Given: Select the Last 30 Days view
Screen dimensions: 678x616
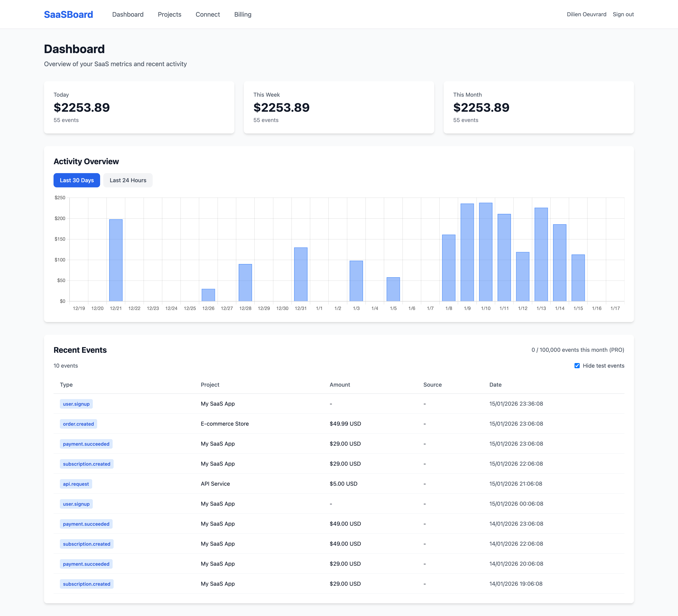Looking at the screenshot, I should coord(77,180).
